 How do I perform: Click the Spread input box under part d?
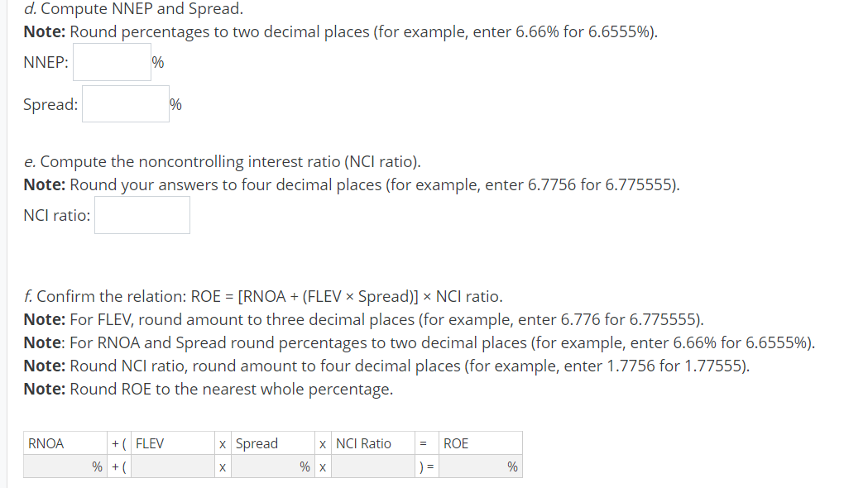point(125,103)
